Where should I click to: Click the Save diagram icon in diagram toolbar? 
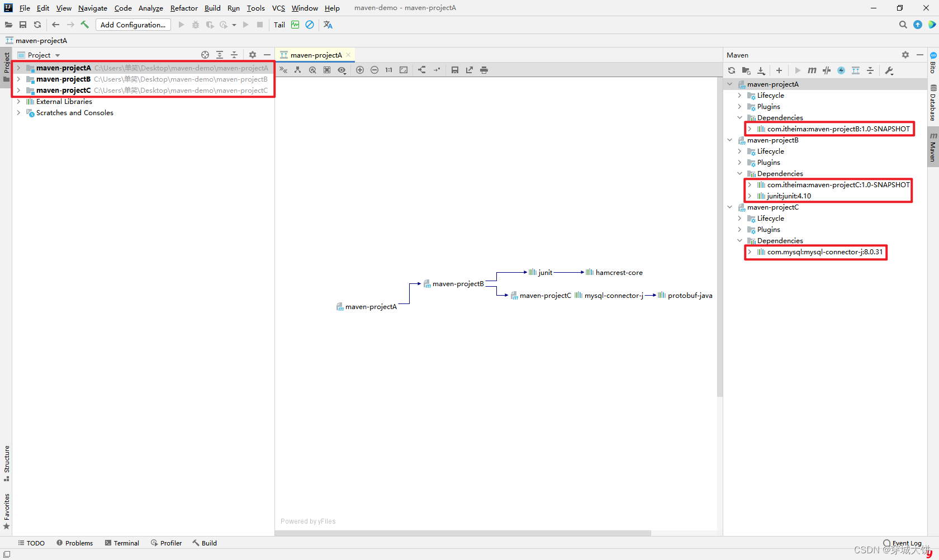pos(455,70)
